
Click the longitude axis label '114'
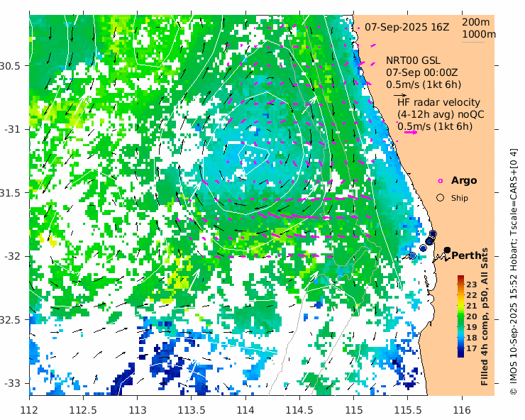coord(245,410)
